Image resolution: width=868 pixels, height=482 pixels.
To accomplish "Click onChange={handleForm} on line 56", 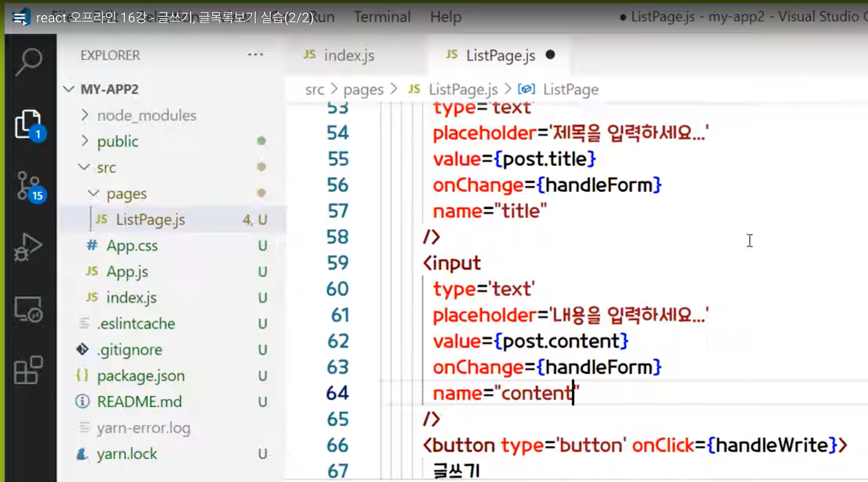I will coord(547,185).
